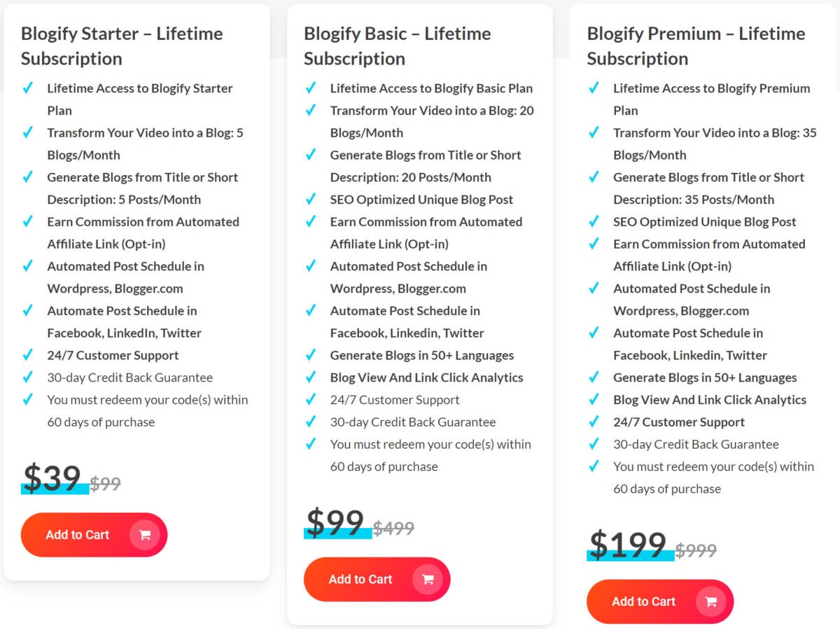Click the checkmark beside Automated Post Schedule in Wordpress
840x629 pixels.
click(311, 266)
